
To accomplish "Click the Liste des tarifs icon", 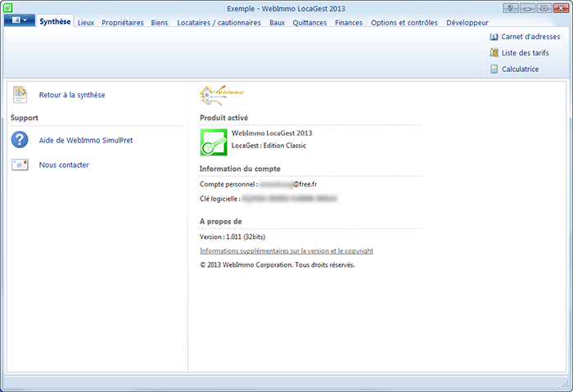I will tap(494, 53).
